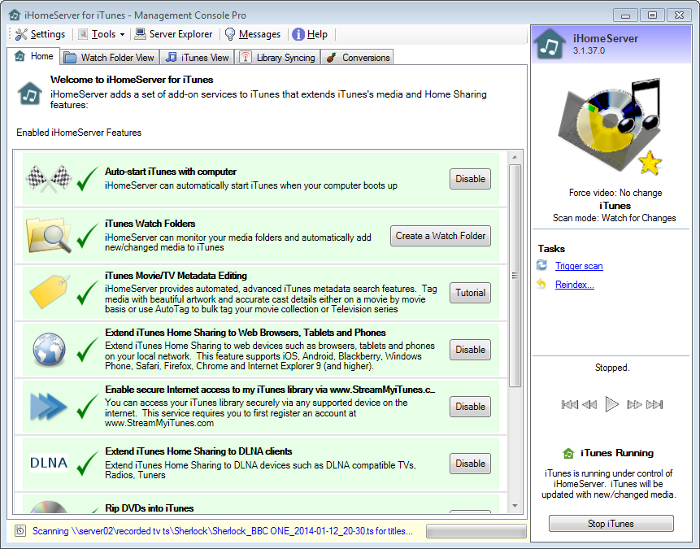Click the features list scroll down arrow
The image size is (700, 549).
pos(515,506)
